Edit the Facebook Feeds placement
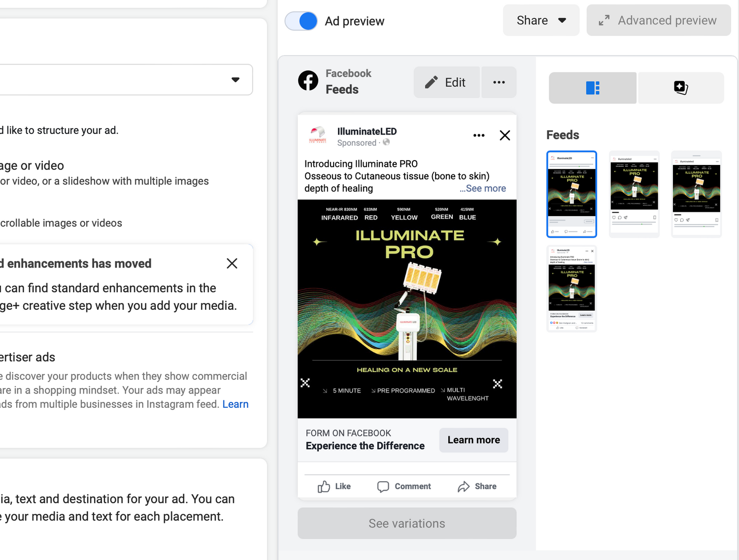The width and height of the screenshot is (739, 560). [446, 82]
